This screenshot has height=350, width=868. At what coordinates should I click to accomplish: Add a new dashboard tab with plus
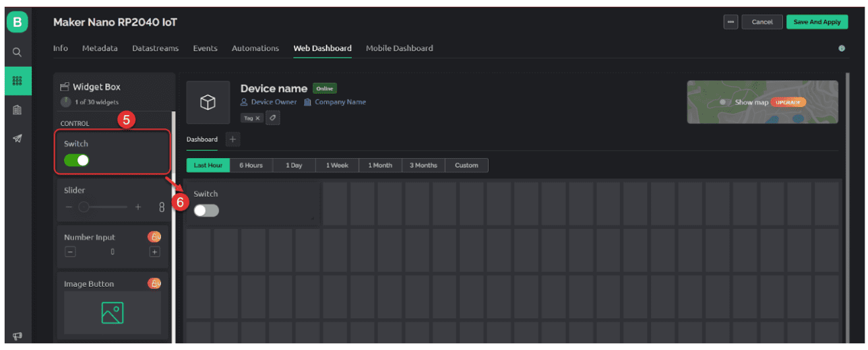coord(232,139)
